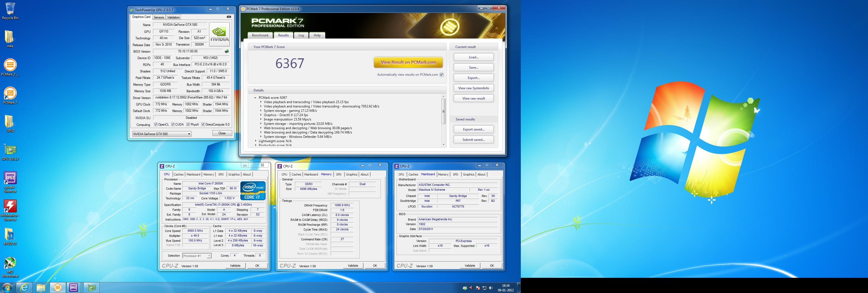Click Details scrollbar up arrow
Screen dimensions: 868x293
(x=443, y=96)
